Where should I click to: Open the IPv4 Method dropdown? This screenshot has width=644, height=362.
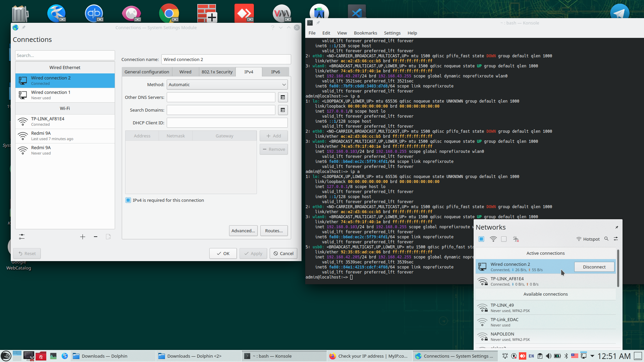(227, 84)
